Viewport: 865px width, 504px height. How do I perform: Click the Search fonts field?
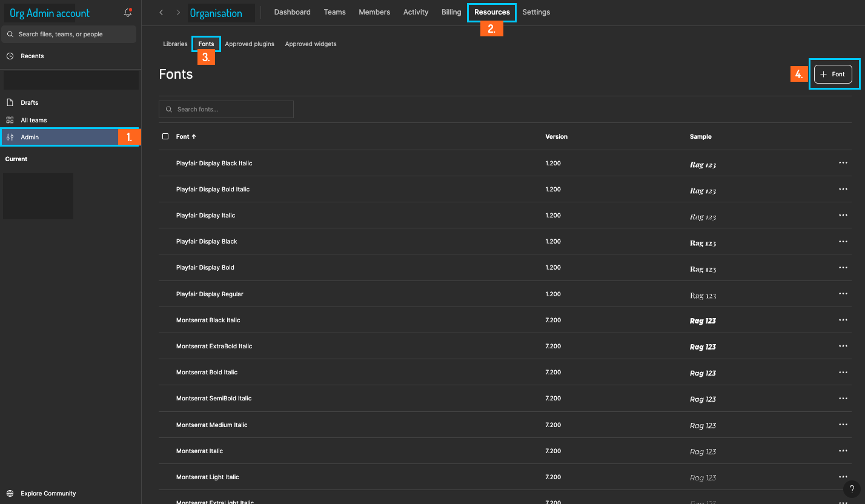(x=226, y=109)
